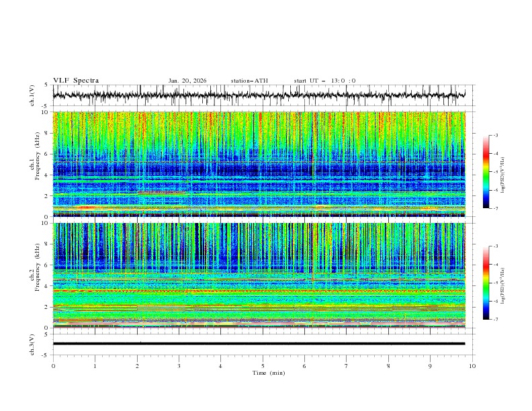This screenshot has width=532, height=411.
Task: Click the 2 minute tick on time axis
Action: point(137,366)
